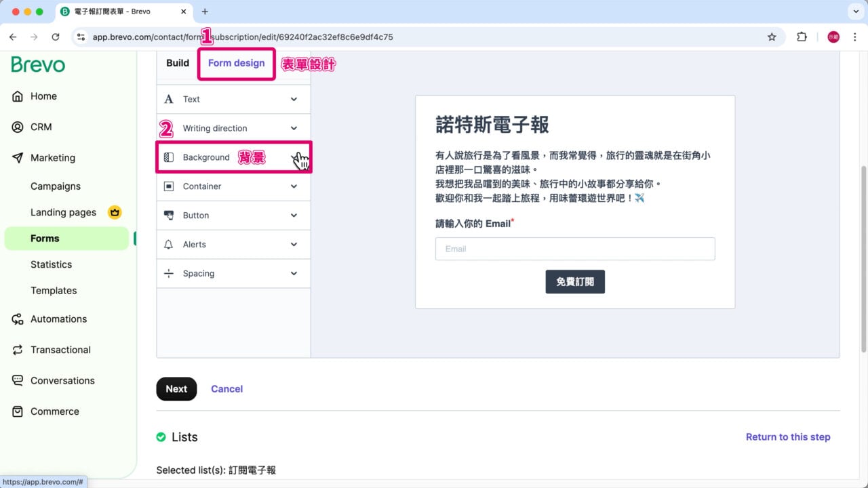Open the Marketing section

point(52,157)
